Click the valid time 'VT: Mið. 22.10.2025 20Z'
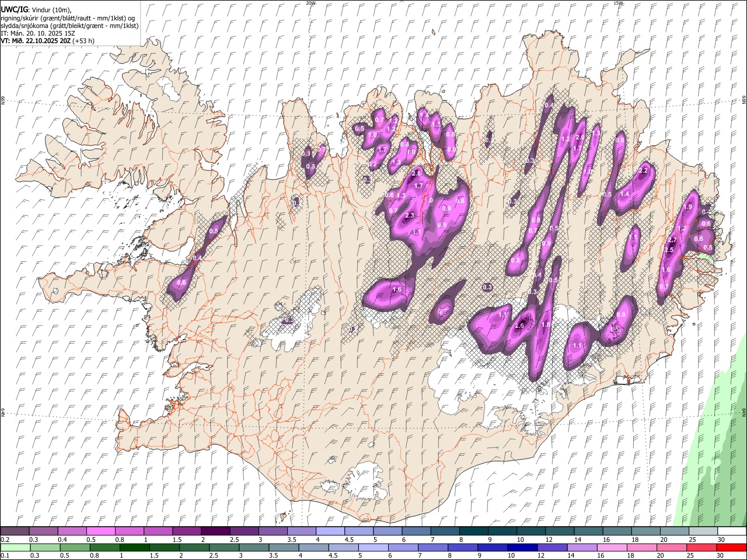This screenshot has width=747, height=560. coord(36,41)
